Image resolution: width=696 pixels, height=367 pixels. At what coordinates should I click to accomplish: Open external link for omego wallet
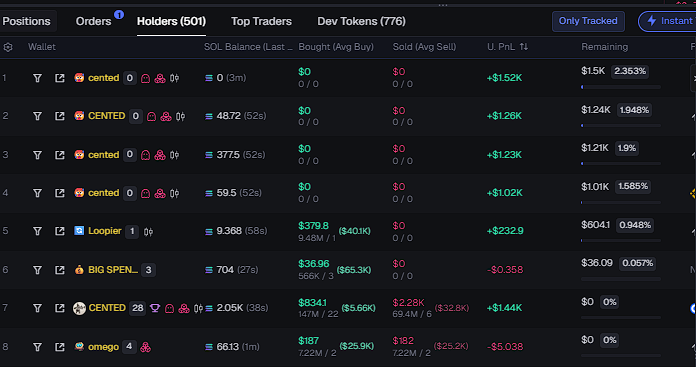pyautogui.click(x=59, y=347)
